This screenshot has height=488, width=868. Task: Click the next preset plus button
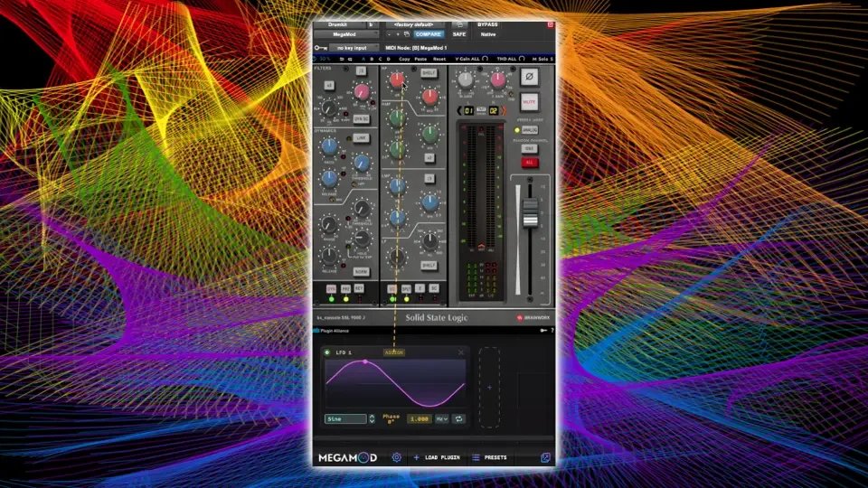[x=398, y=34]
